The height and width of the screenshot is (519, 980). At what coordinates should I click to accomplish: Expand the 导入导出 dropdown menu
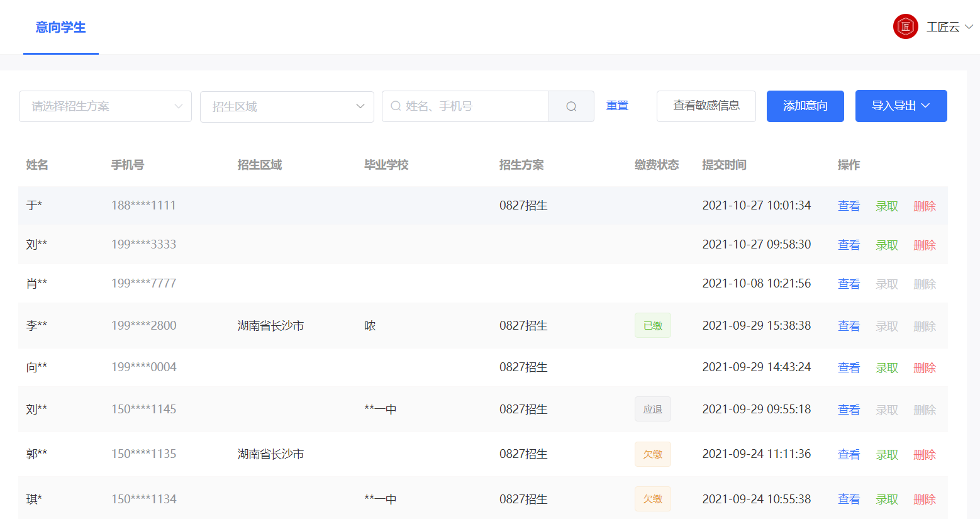click(x=901, y=106)
